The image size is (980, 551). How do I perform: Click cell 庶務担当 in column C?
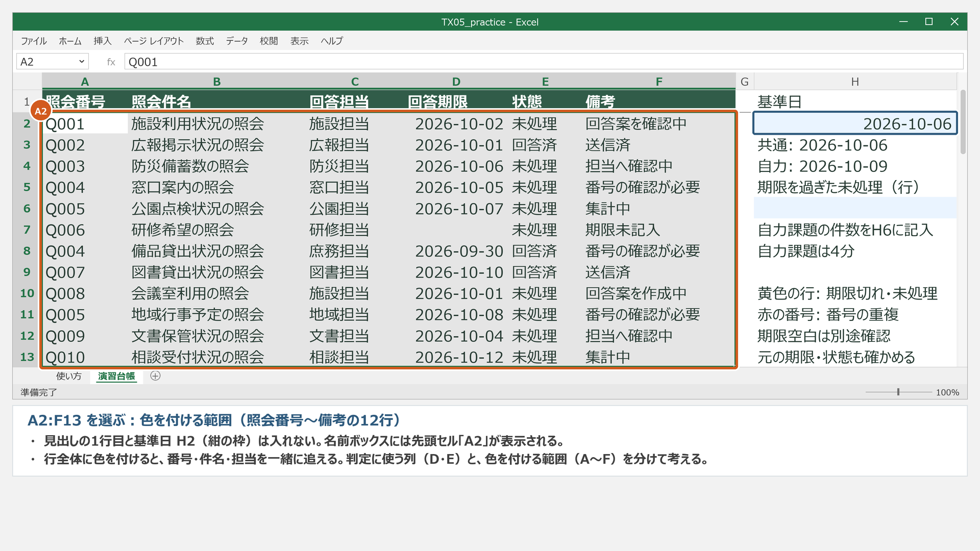[355, 251]
